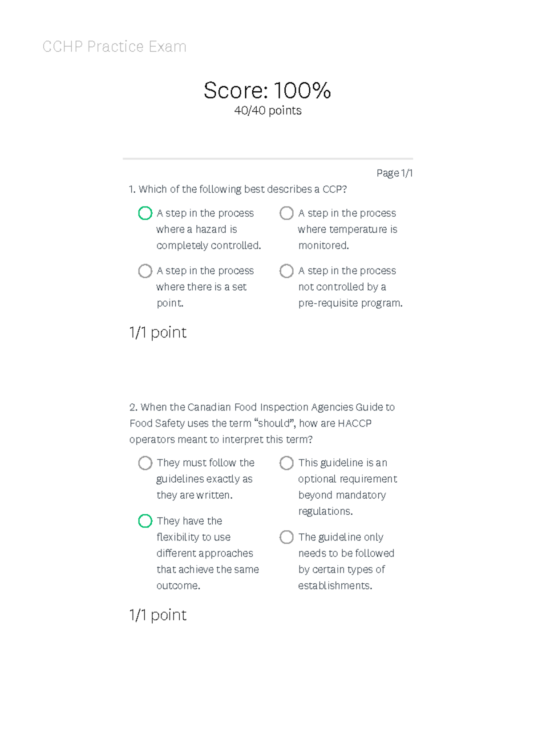534x756 pixels.
Task: Click the horizontal divider above Page 1/1
Action: coord(267,158)
